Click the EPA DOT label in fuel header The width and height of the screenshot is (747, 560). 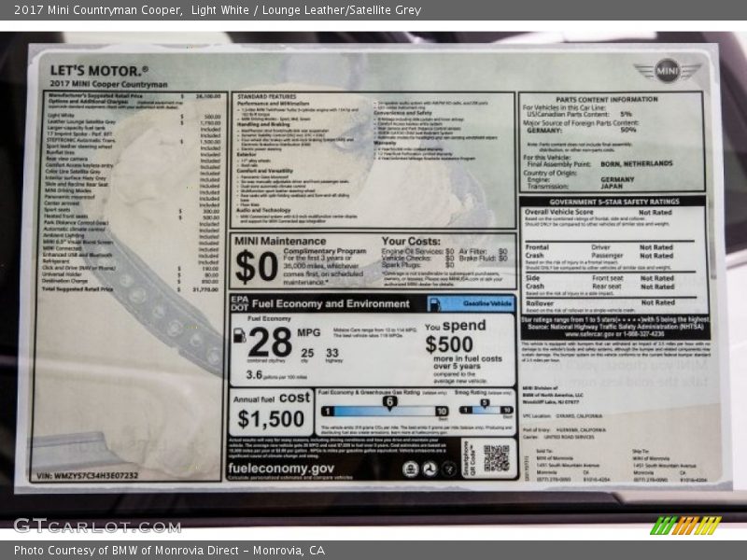point(240,303)
